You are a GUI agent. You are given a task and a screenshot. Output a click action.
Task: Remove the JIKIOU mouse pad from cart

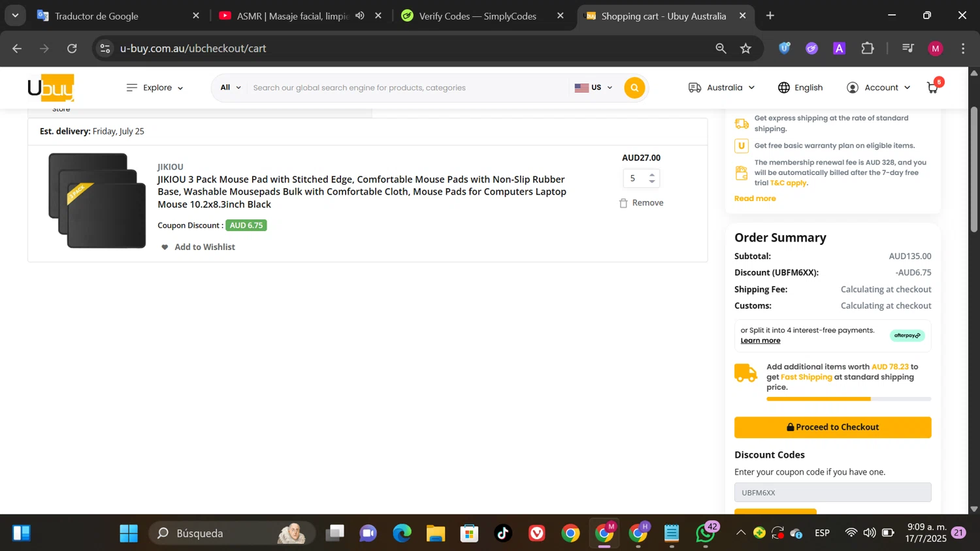(x=642, y=203)
